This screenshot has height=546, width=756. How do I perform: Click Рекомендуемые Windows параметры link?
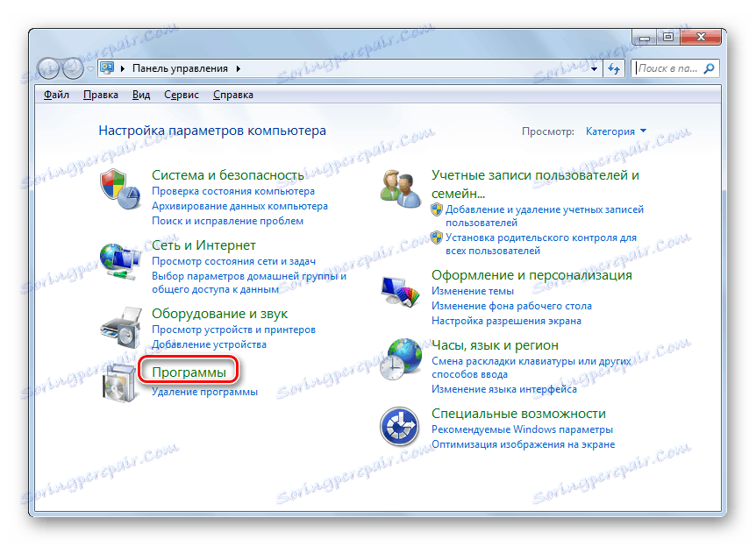[522, 429]
